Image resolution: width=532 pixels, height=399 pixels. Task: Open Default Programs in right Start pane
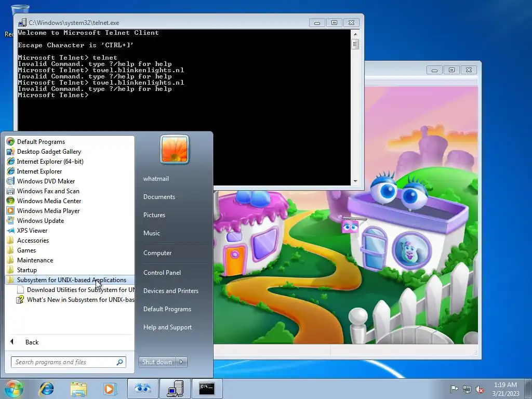pyautogui.click(x=167, y=309)
